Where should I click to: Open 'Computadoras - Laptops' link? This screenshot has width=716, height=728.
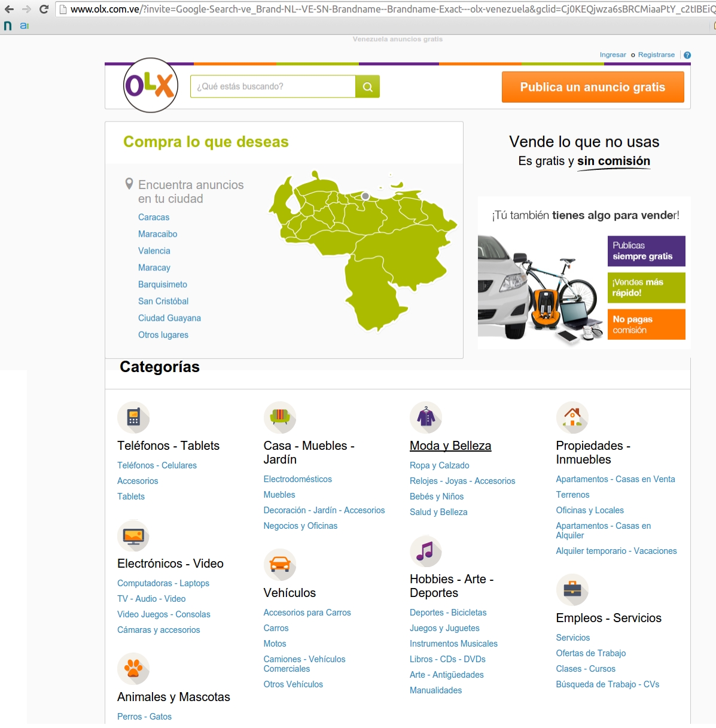pos(163,583)
